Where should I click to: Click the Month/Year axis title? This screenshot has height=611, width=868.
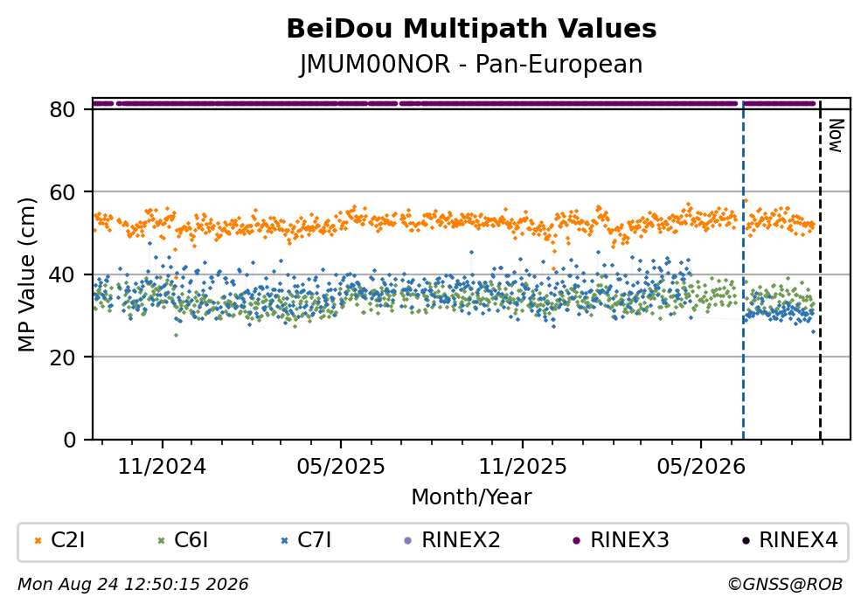pos(471,497)
